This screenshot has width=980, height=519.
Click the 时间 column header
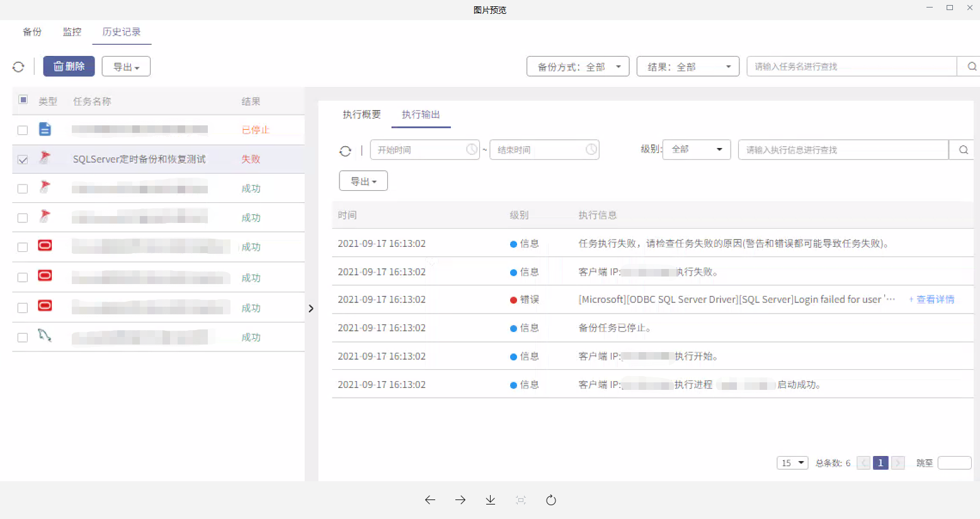tap(347, 215)
